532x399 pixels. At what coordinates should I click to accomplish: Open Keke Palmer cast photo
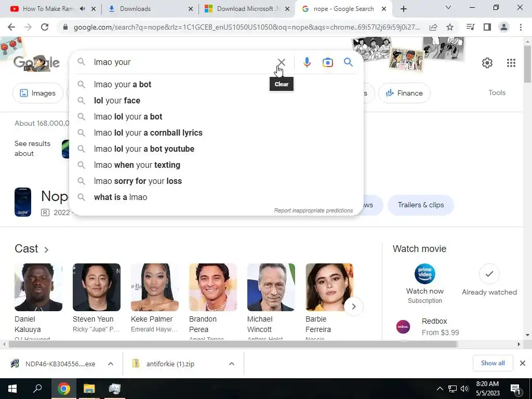pos(155,287)
